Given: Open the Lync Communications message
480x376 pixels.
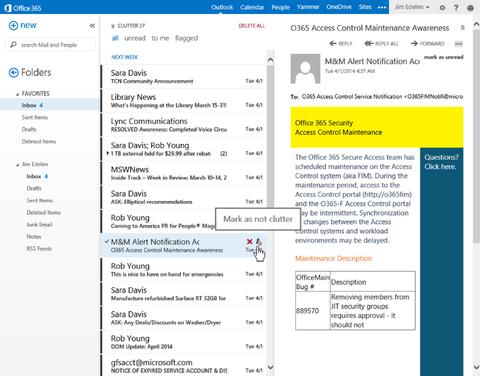Looking at the screenshot, I should tap(184, 125).
